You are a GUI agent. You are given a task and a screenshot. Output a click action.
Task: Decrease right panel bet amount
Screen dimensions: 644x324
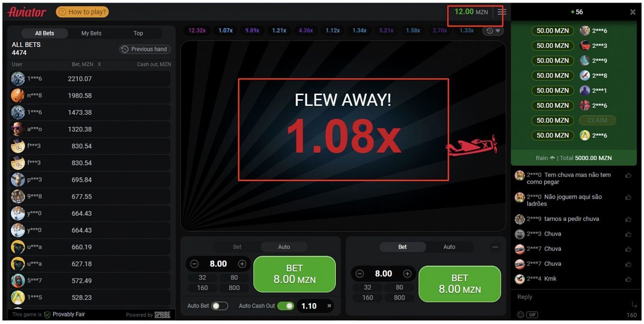tap(359, 274)
